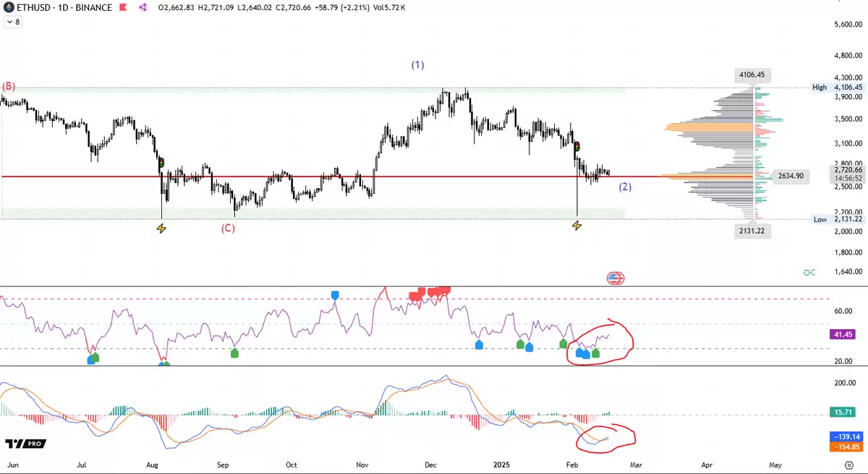The image size is (868, 474).
Task: Click the lightning bolt marker under February low
Action: pos(576,226)
